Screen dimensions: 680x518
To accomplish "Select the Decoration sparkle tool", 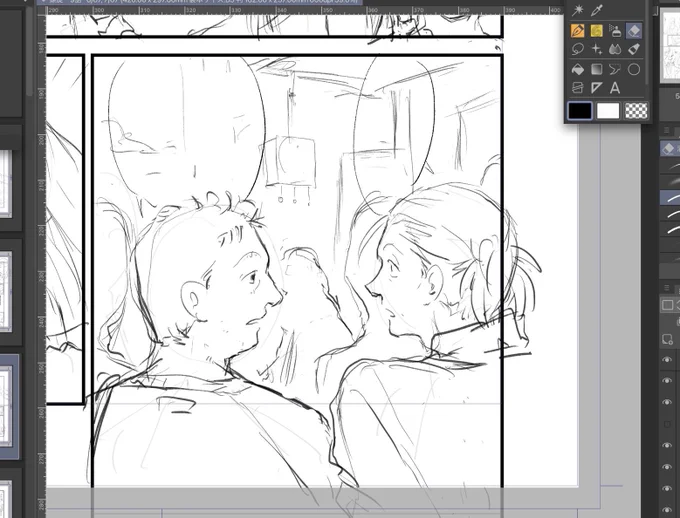I will (x=597, y=49).
